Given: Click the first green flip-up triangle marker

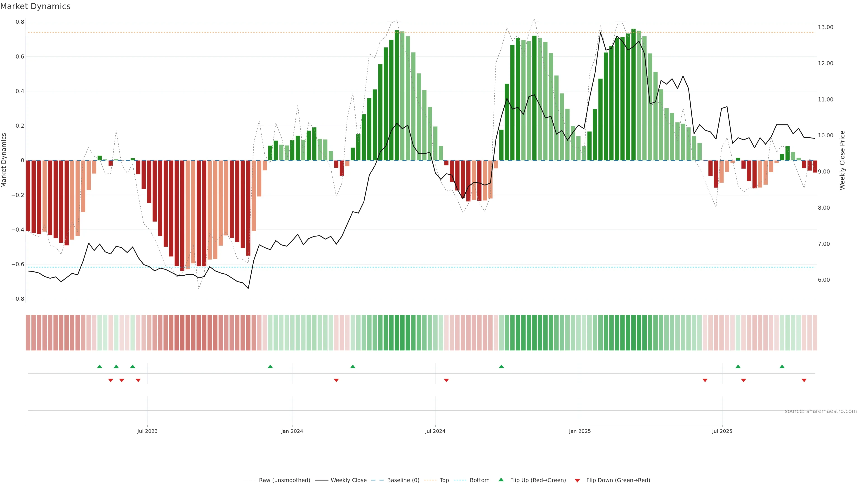Looking at the screenshot, I should [x=99, y=366].
